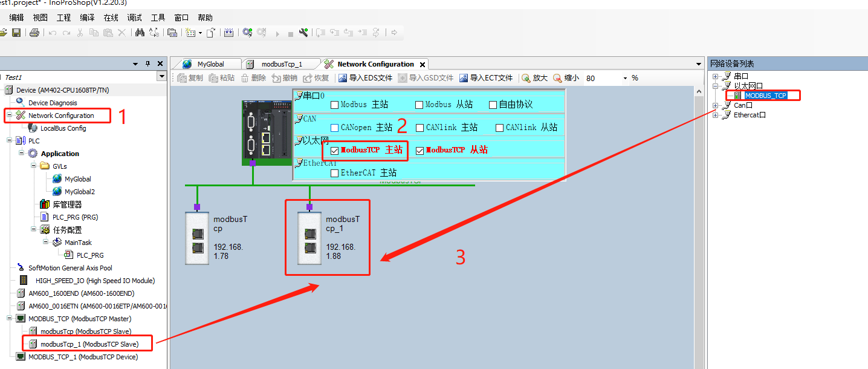The height and width of the screenshot is (369, 868).
Task: Click the Login gear icon
Action: coord(247,33)
